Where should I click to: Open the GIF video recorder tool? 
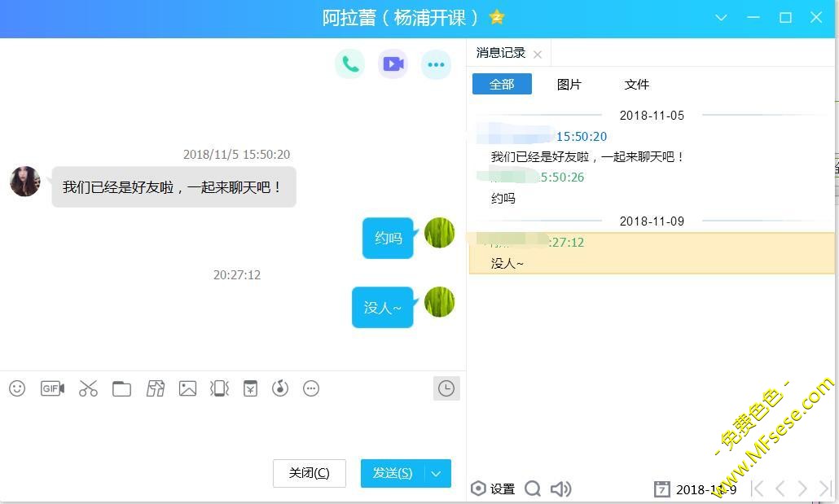pyautogui.click(x=52, y=388)
